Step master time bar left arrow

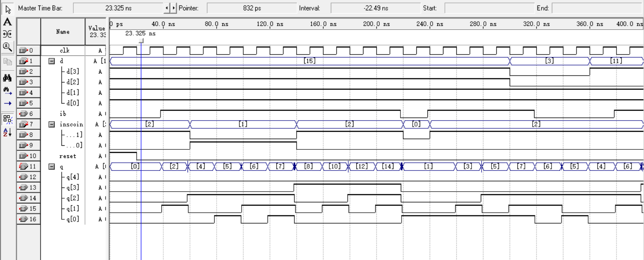tap(167, 8)
